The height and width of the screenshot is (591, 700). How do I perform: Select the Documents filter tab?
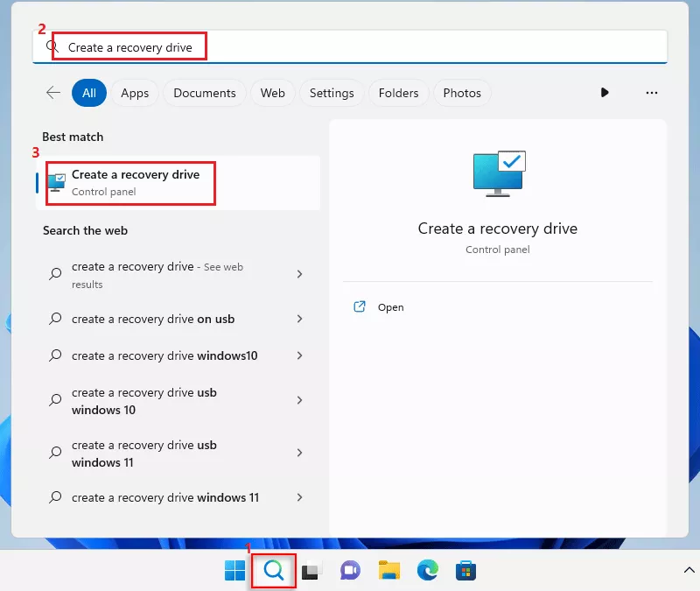pos(205,93)
